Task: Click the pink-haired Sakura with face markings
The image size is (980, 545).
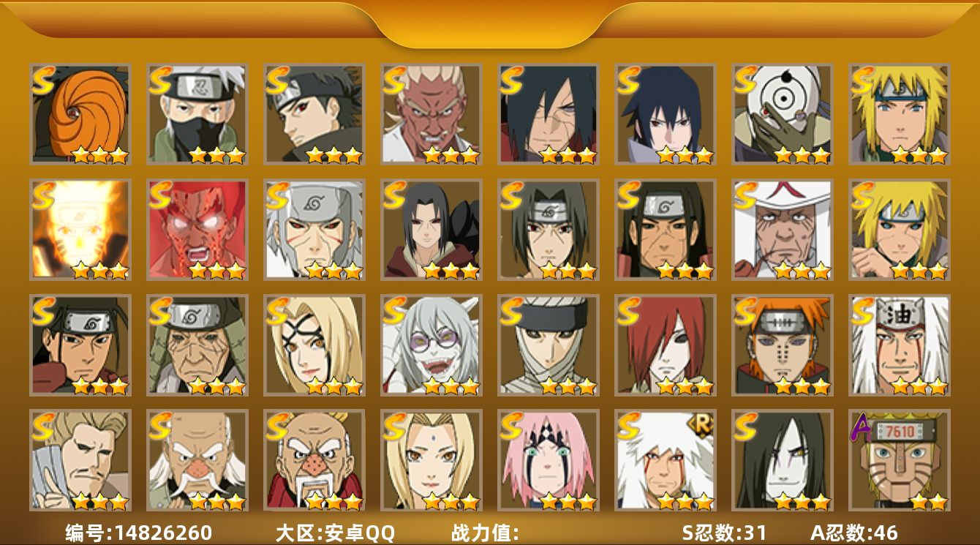Action: 549,460
